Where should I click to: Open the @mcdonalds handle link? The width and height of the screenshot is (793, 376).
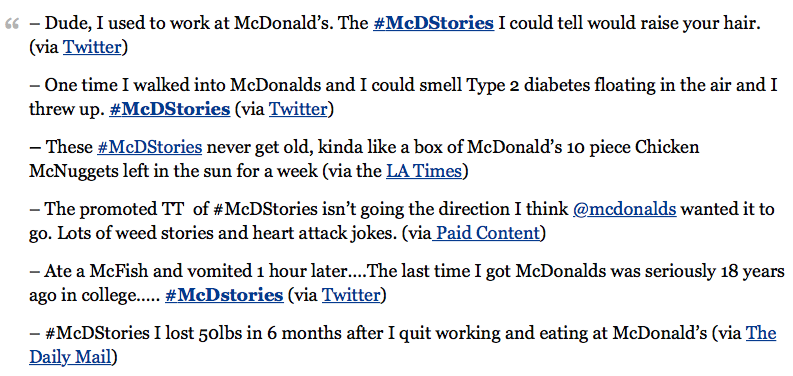pyautogui.click(x=625, y=209)
